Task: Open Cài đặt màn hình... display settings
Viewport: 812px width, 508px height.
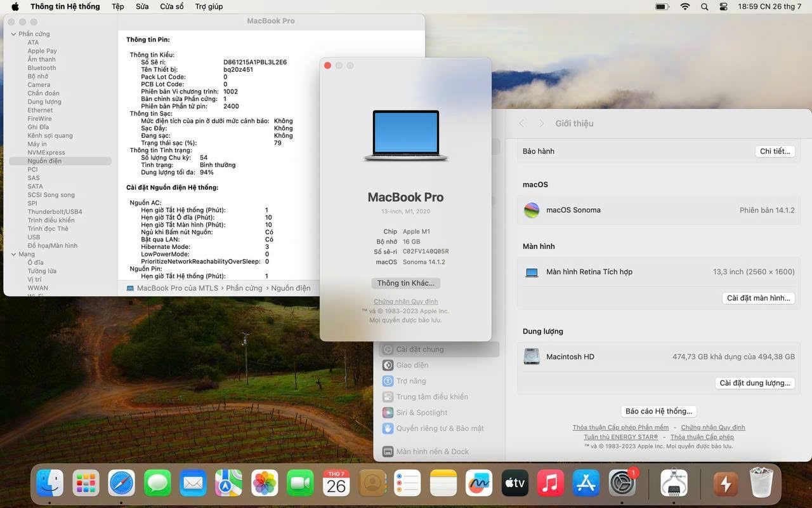Action: [759, 298]
